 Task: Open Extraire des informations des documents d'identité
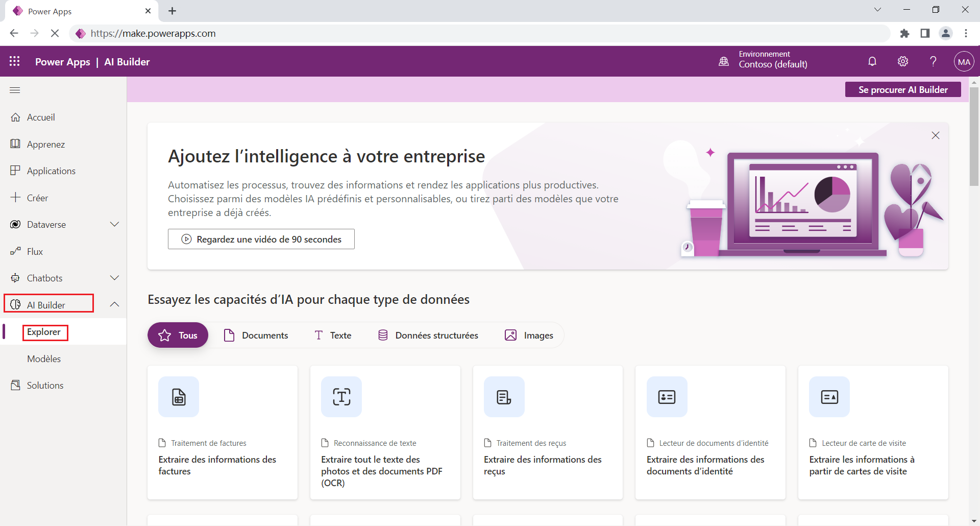710,433
